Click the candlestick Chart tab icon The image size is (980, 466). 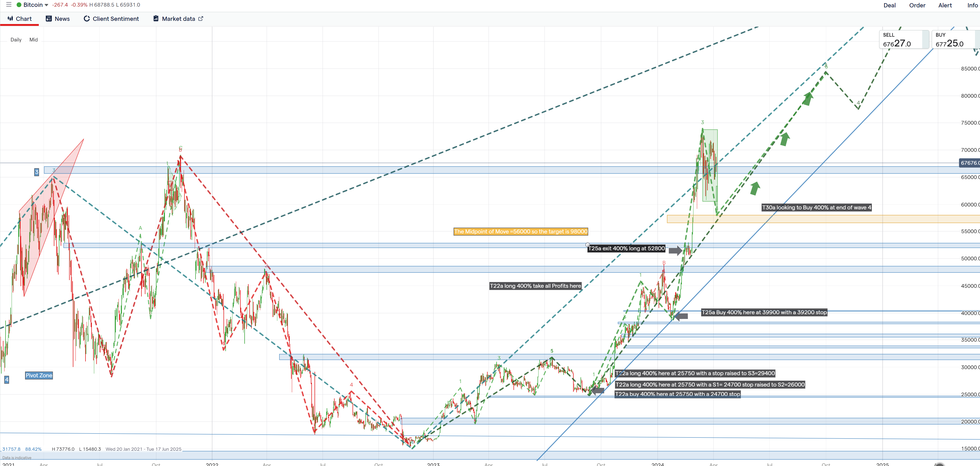point(10,18)
